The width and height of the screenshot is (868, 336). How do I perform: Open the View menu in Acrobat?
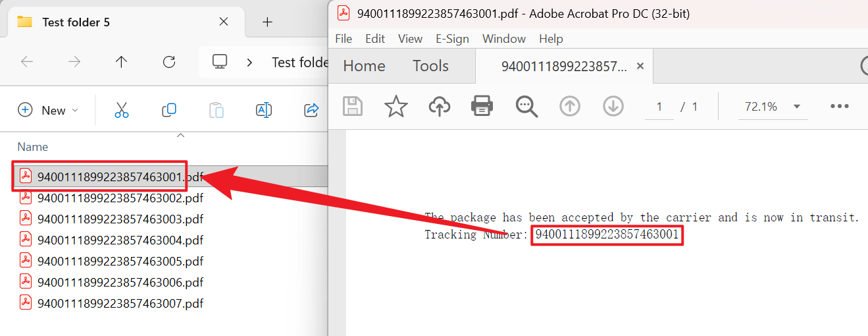pos(410,39)
